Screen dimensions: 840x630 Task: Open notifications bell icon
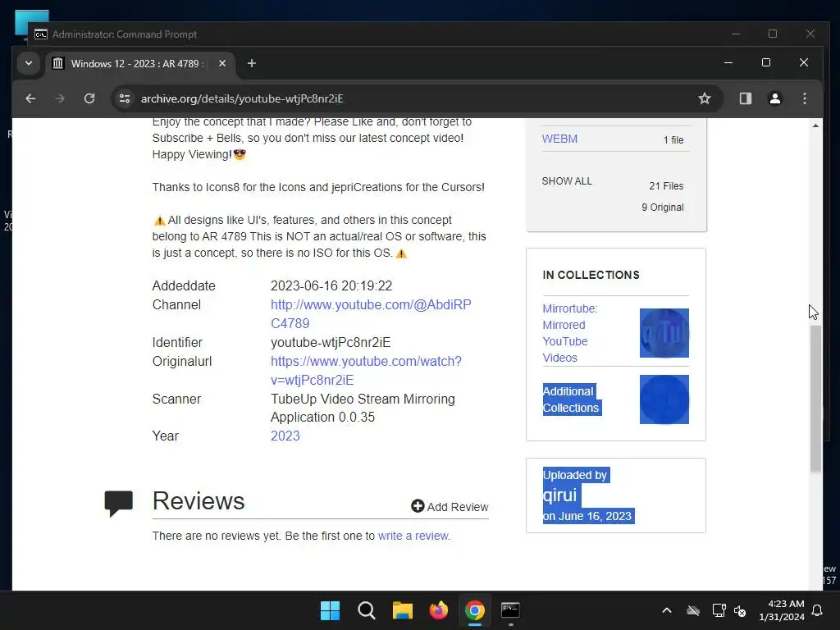818,610
